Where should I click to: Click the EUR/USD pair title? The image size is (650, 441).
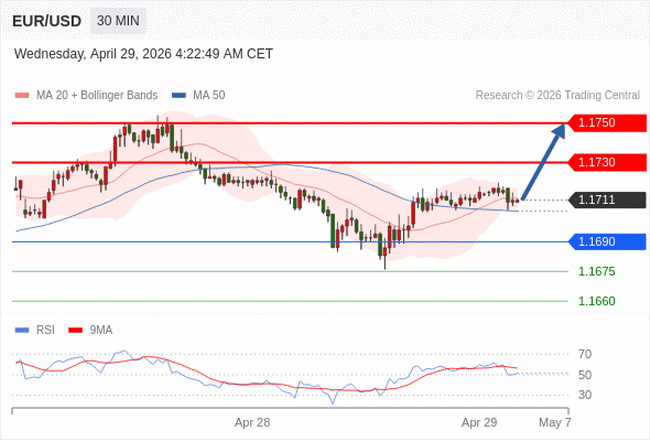47,21
